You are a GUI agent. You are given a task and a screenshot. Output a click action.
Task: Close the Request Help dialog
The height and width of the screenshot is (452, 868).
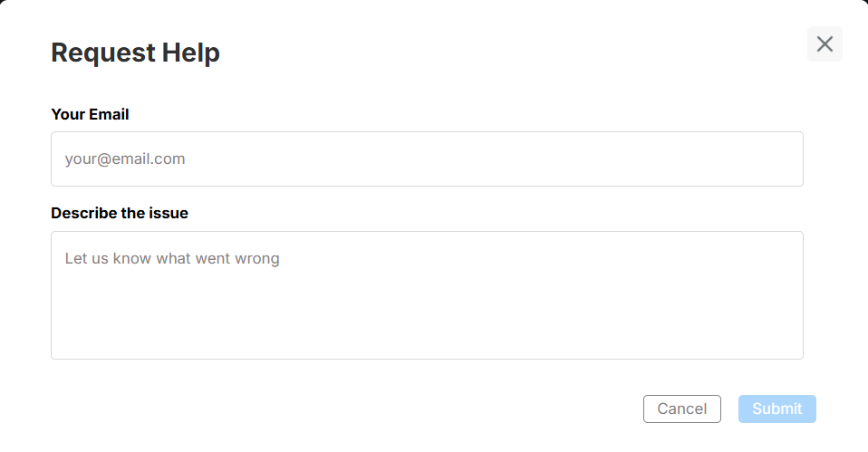click(825, 44)
